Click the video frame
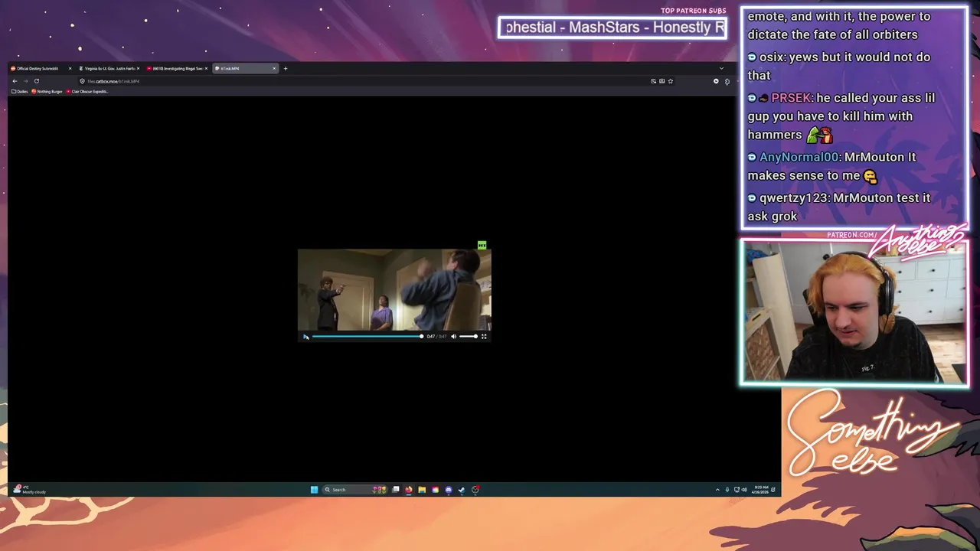 [x=394, y=290]
